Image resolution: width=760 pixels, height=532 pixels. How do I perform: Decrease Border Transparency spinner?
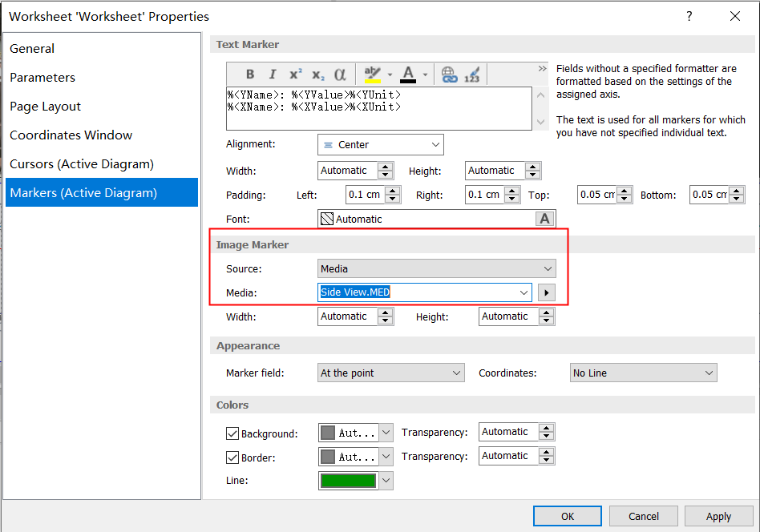click(x=546, y=460)
